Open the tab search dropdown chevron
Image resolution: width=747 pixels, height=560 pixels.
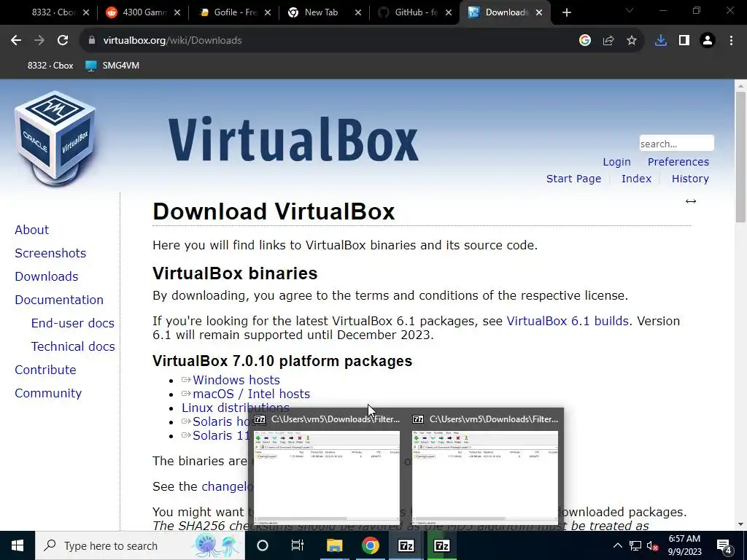click(x=630, y=10)
